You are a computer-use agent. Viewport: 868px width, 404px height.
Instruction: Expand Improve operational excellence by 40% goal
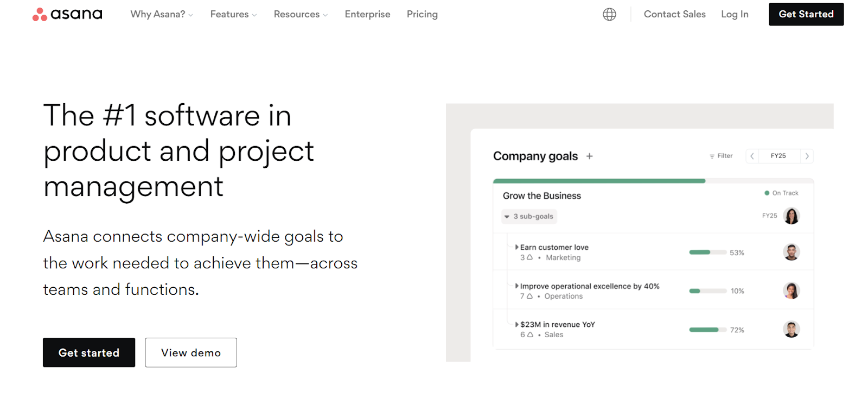(516, 286)
